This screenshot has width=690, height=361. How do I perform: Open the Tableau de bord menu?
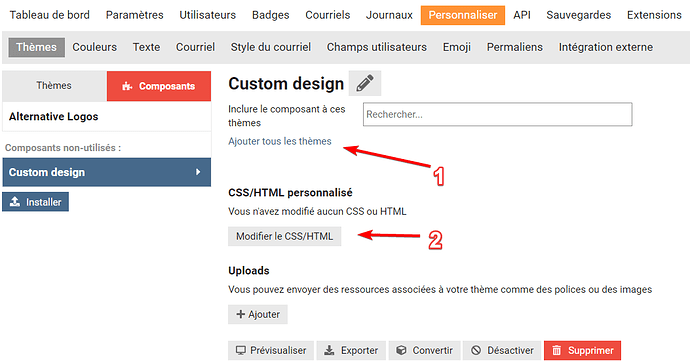(50, 15)
